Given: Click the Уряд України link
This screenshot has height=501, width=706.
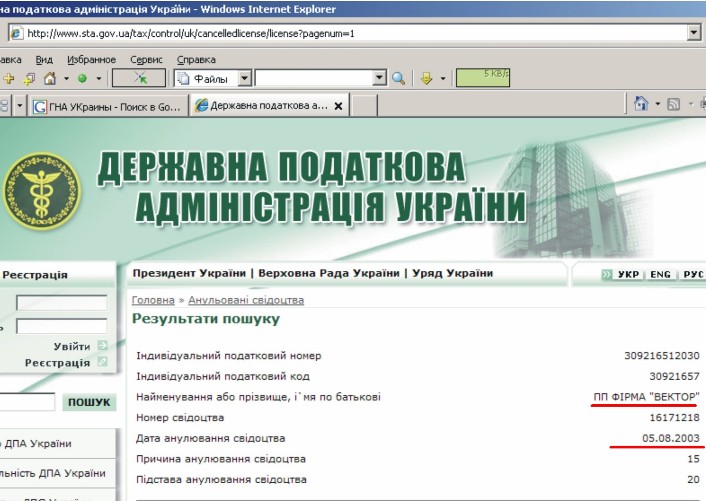Looking at the screenshot, I should pyautogui.click(x=453, y=273).
